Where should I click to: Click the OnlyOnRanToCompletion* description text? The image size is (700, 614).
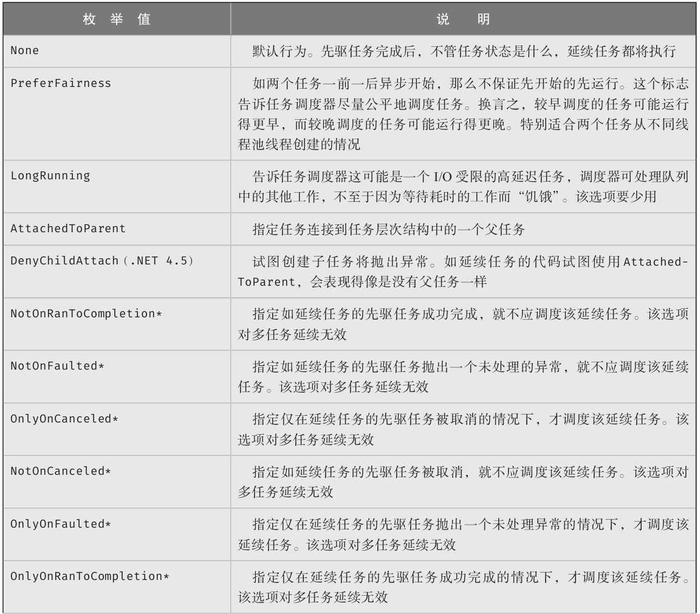tap(463, 587)
